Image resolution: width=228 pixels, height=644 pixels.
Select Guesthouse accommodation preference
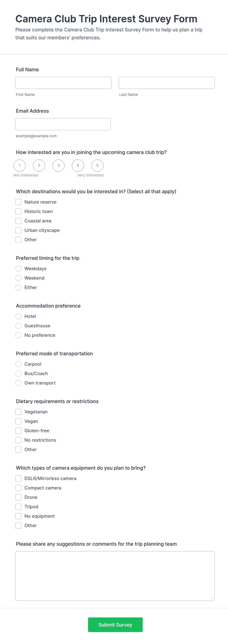(18, 326)
